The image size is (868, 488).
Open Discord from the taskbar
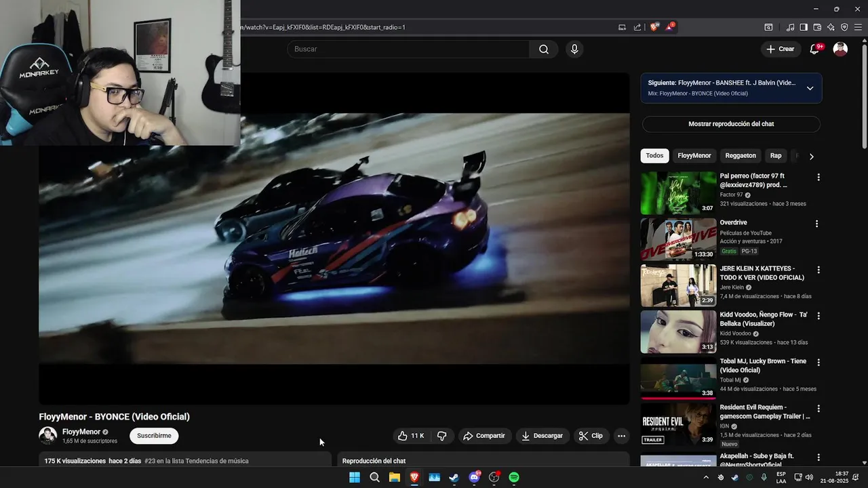point(474,477)
